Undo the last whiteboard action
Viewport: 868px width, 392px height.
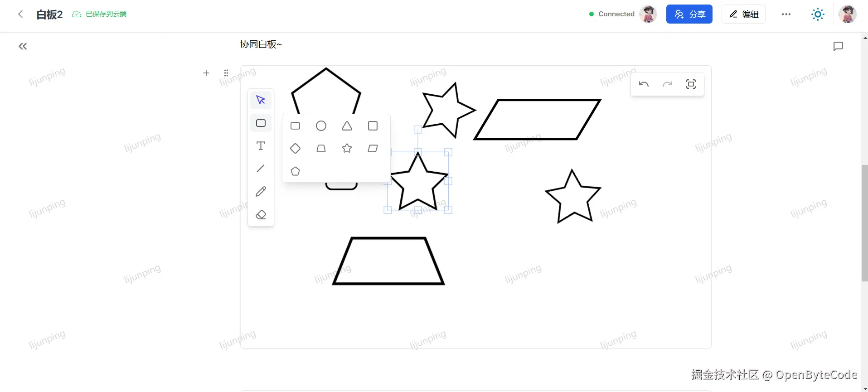(644, 84)
